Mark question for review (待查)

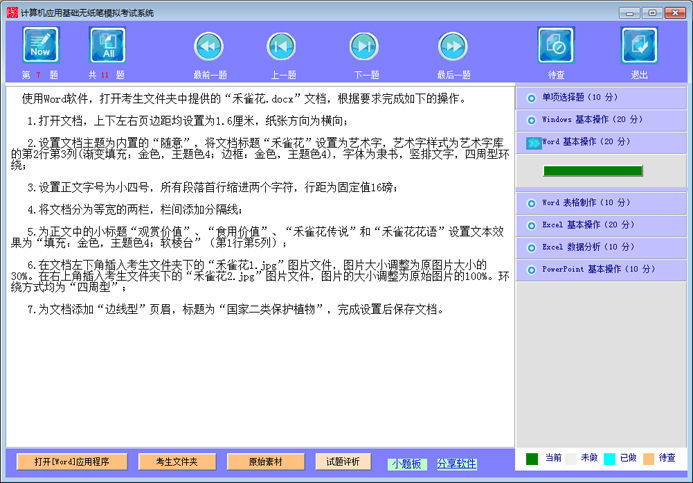(x=556, y=45)
